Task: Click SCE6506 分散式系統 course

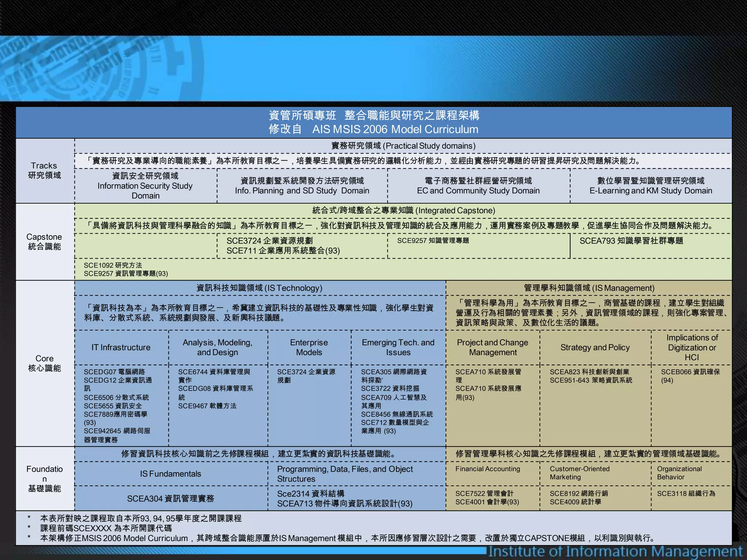Action: 116,397
